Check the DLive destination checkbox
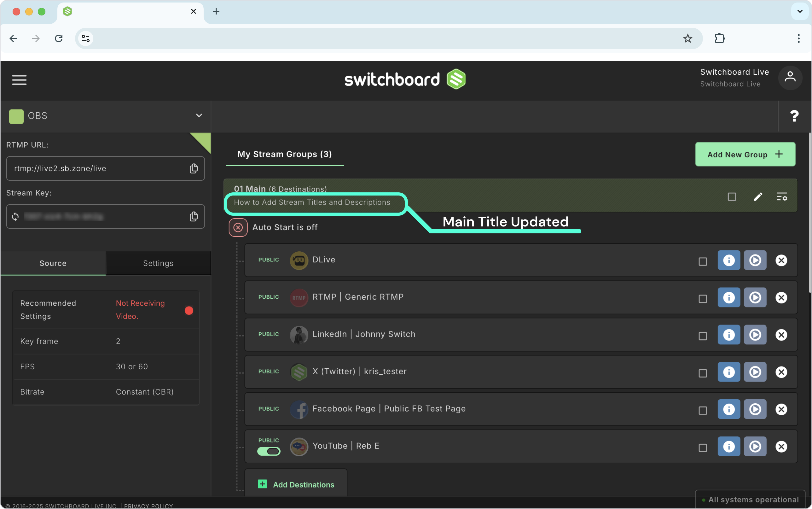This screenshot has width=812, height=509. [703, 261]
